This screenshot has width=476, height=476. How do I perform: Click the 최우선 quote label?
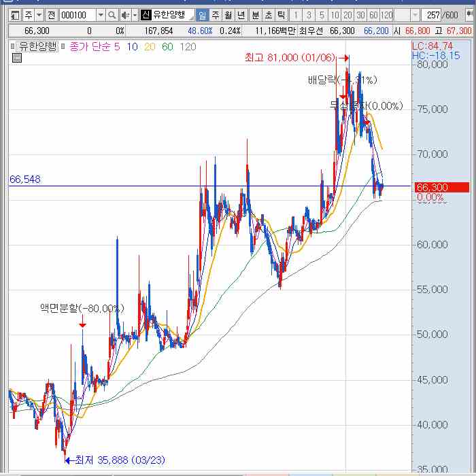click(311, 31)
